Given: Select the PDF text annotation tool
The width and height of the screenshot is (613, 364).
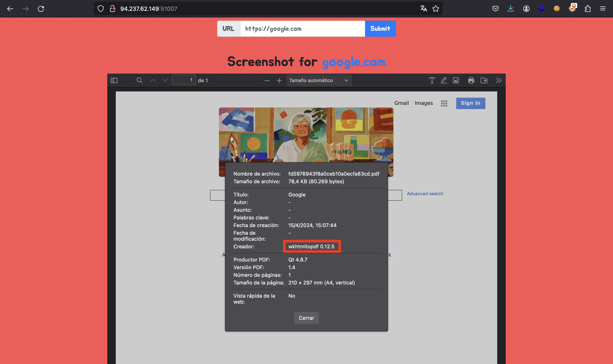Looking at the screenshot, I should coord(432,80).
